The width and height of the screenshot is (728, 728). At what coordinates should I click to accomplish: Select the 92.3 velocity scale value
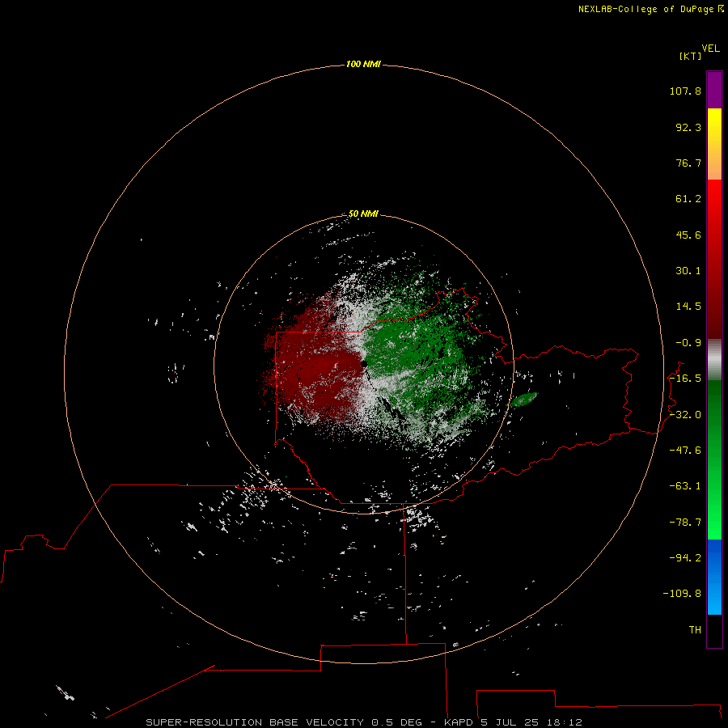(x=688, y=127)
